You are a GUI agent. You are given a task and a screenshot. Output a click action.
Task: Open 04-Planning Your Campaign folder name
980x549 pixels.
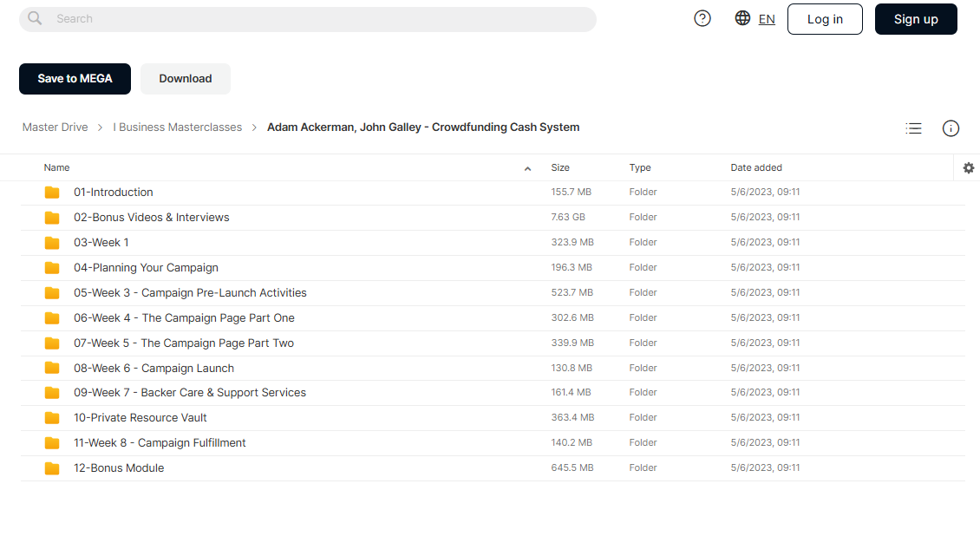pos(147,268)
